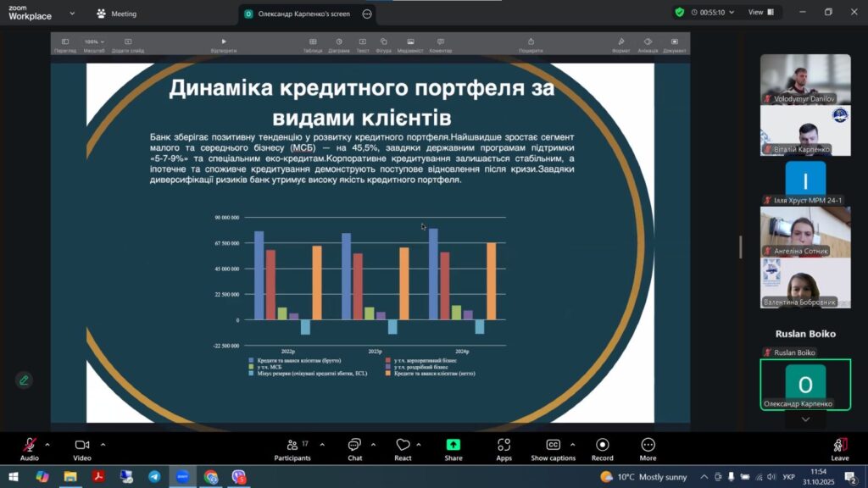Open the Chat panel
Image resolution: width=868 pixels, height=488 pixels.
coord(354,449)
